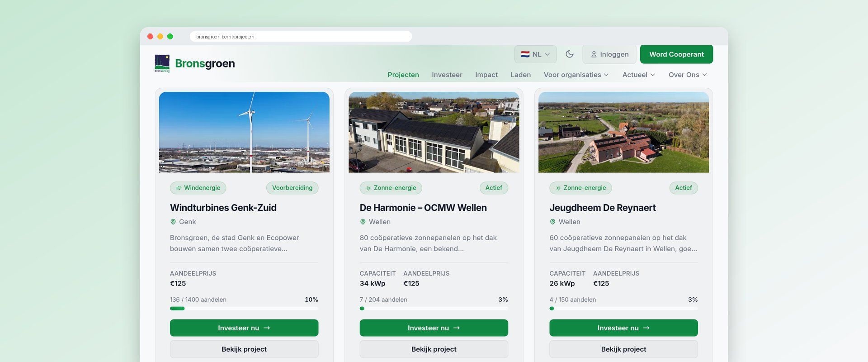
Task: Click Investeer nu on Windturbines Genk-Zuid
Action: click(244, 328)
